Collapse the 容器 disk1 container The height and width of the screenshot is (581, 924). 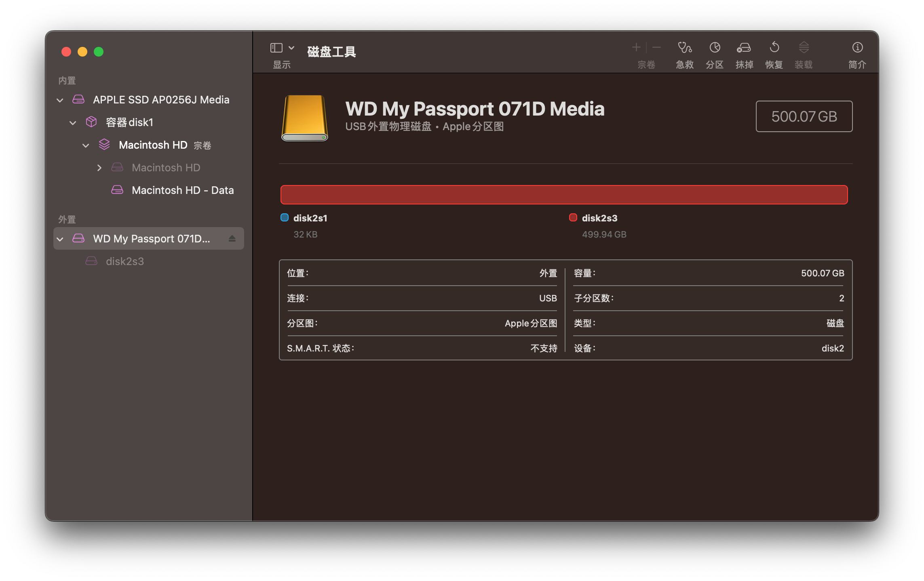click(73, 123)
